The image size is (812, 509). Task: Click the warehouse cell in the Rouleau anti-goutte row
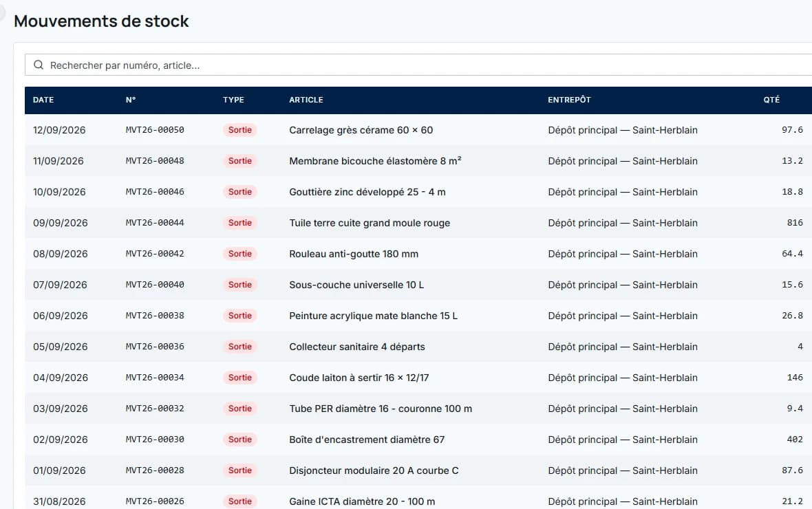(x=623, y=254)
